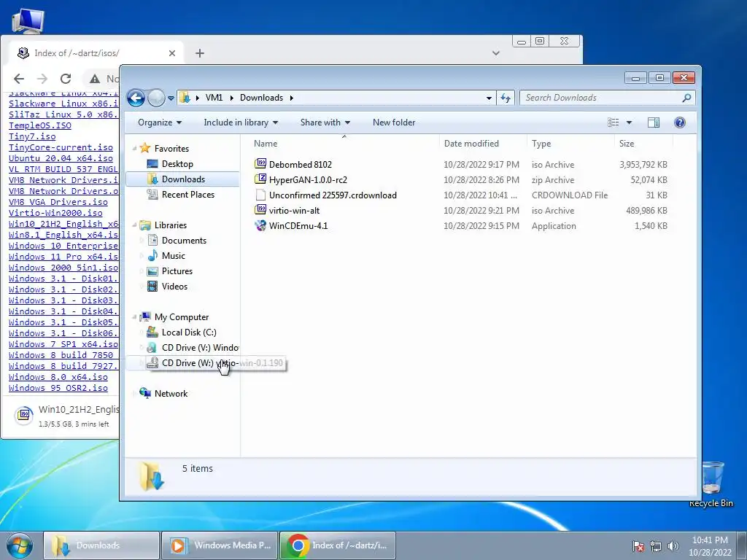Click the Search Downloads field

tap(608, 98)
